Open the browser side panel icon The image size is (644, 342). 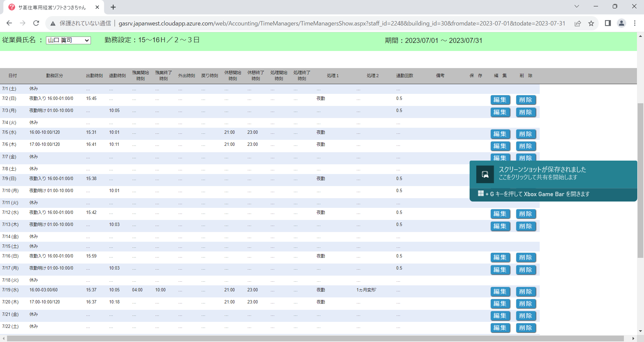(x=608, y=23)
